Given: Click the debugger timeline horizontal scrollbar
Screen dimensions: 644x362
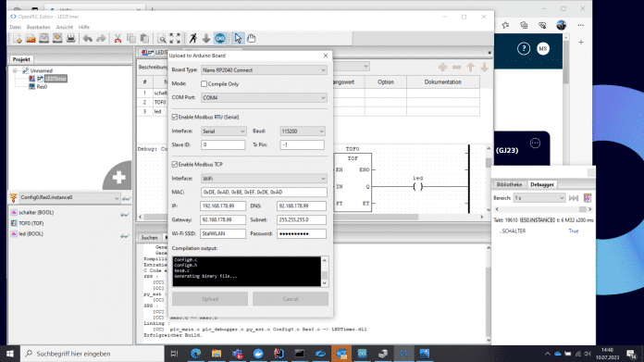Looking at the screenshot, I should coord(543,209).
